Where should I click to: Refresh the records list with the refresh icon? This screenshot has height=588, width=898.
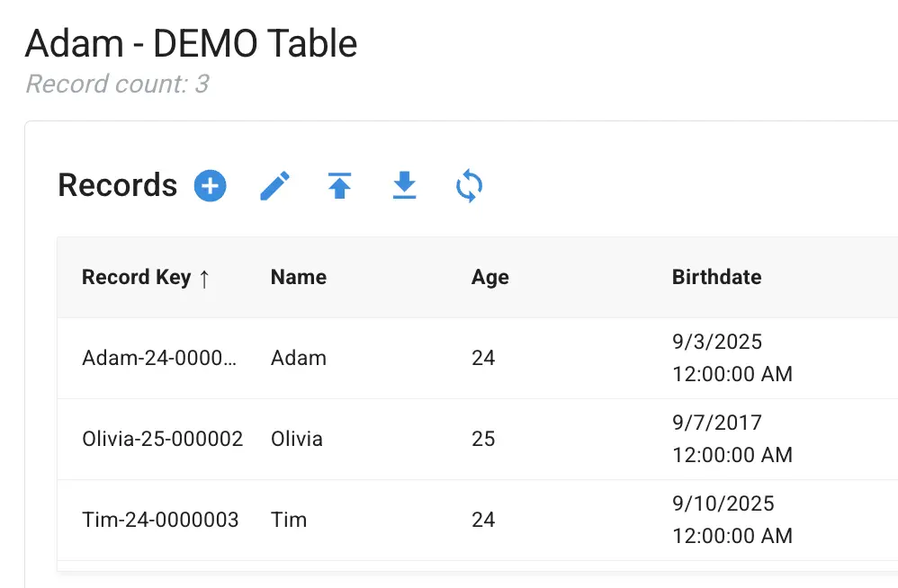pyautogui.click(x=468, y=185)
